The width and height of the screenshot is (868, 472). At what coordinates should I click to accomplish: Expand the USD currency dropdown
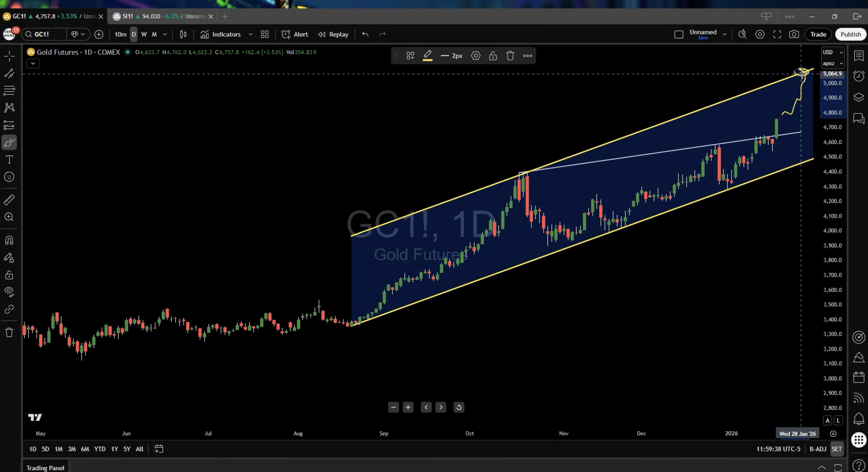pyautogui.click(x=832, y=52)
